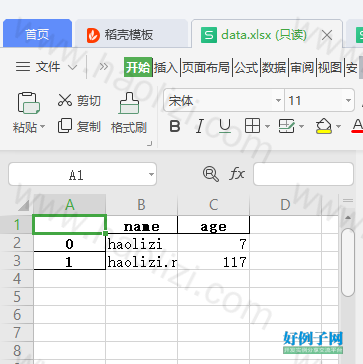
Task: Toggle underline formatting
Action: [x=225, y=126]
